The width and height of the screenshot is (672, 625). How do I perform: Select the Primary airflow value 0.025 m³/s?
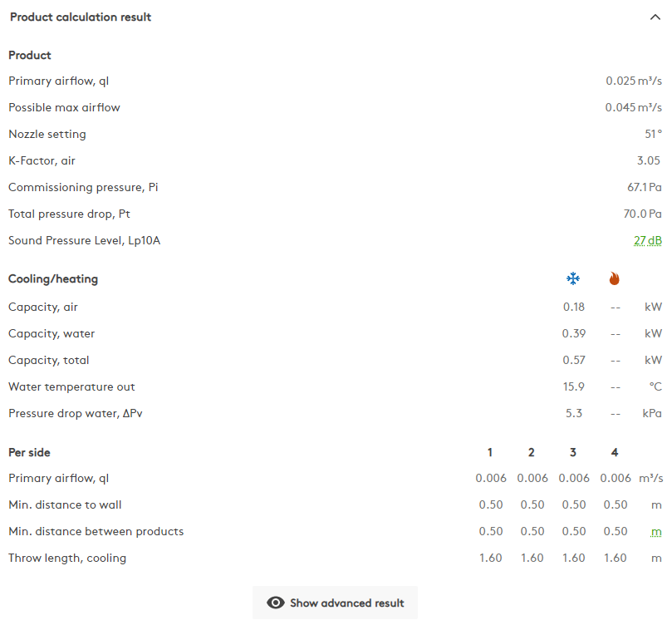coord(635,81)
